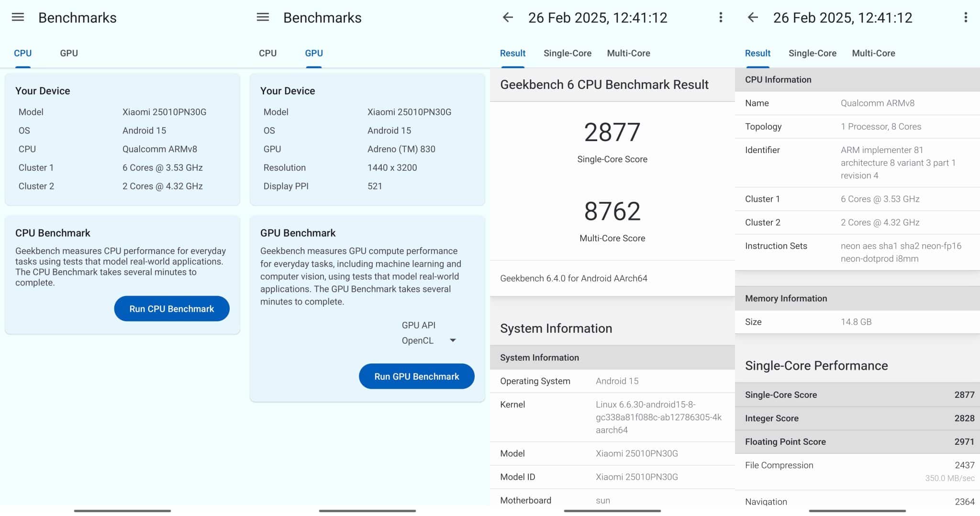Tap the 2877 Single-Core Score number
This screenshot has height=516, width=980.
pyautogui.click(x=612, y=132)
